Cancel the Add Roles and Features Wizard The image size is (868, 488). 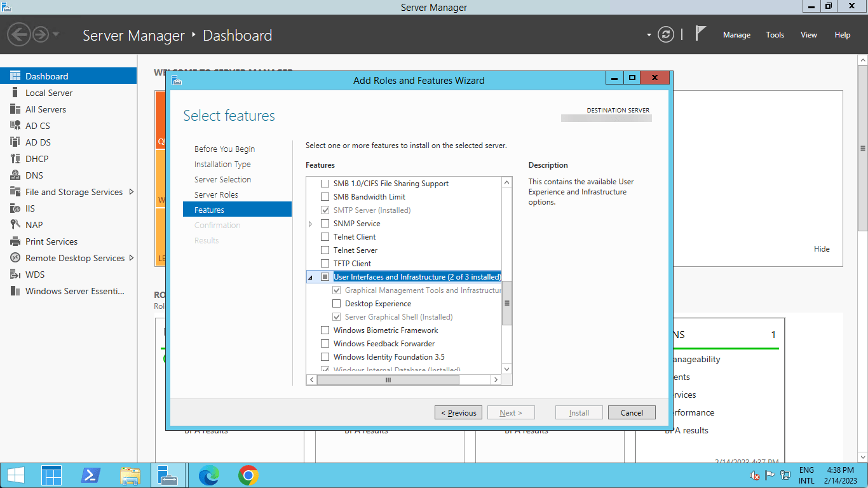pyautogui.click(x=632, y=412)
